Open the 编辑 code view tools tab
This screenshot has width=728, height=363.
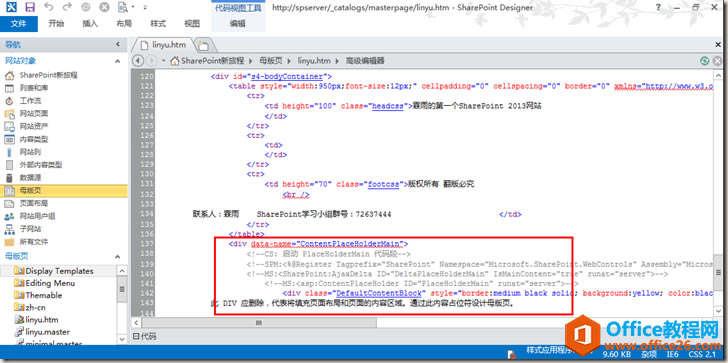pos(238,24)
